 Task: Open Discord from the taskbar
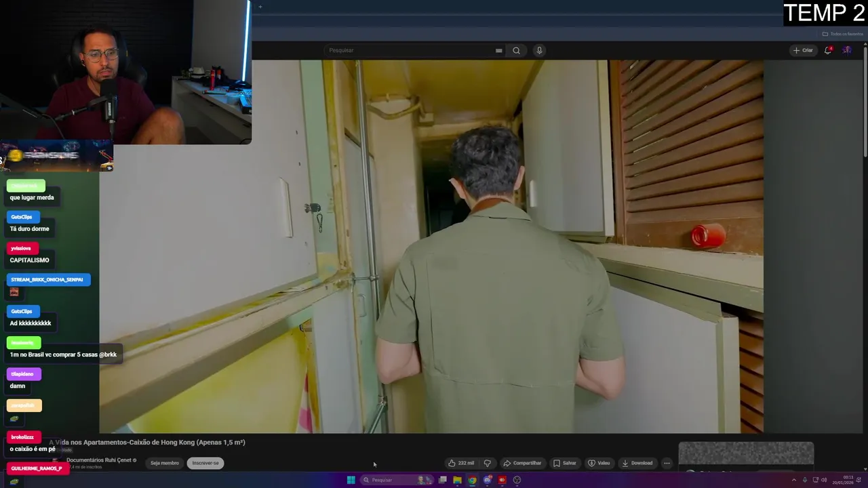(x=487, y=480)
